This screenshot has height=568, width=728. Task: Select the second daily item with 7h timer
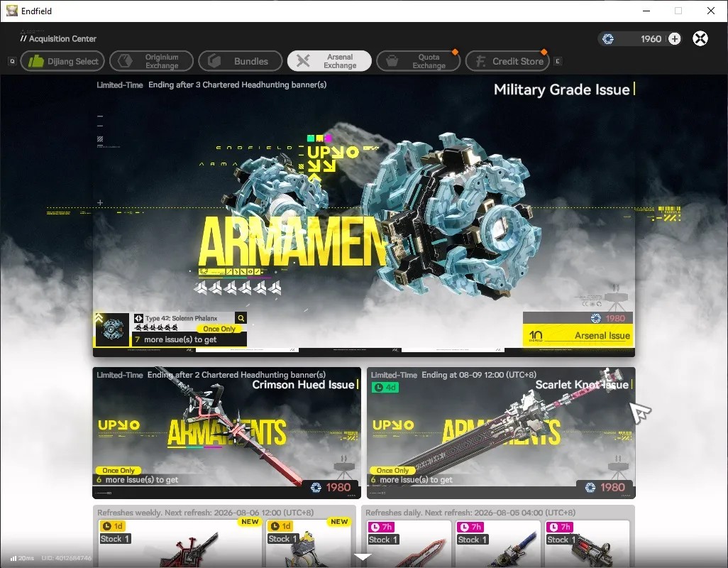(x=497, y=543)
